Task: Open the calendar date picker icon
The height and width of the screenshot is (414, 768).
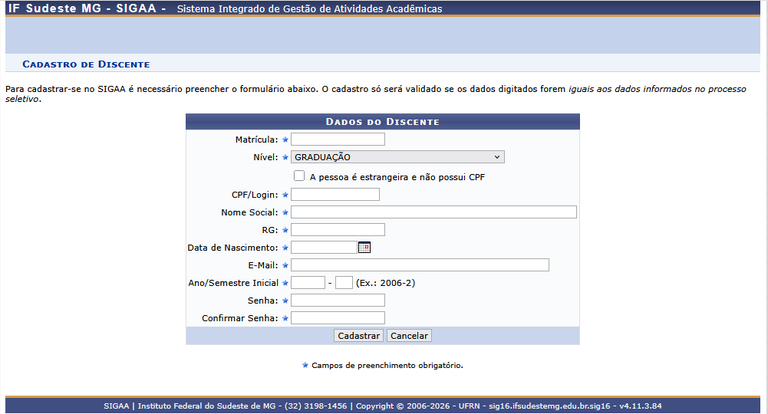Action: [364, 247]
